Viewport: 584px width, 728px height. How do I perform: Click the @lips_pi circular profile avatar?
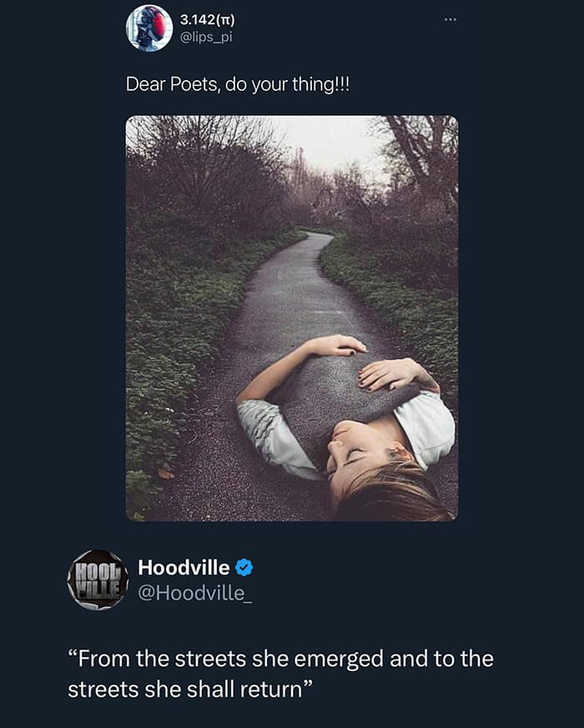151,26
